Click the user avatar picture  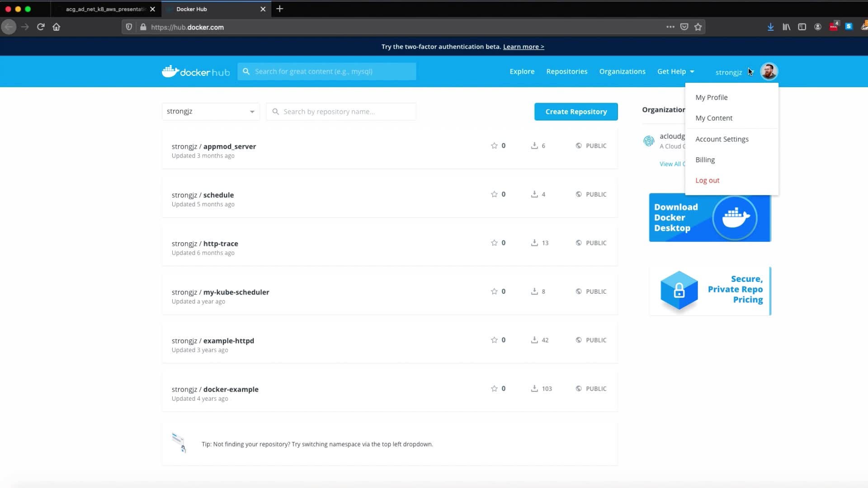pos(769,71)
